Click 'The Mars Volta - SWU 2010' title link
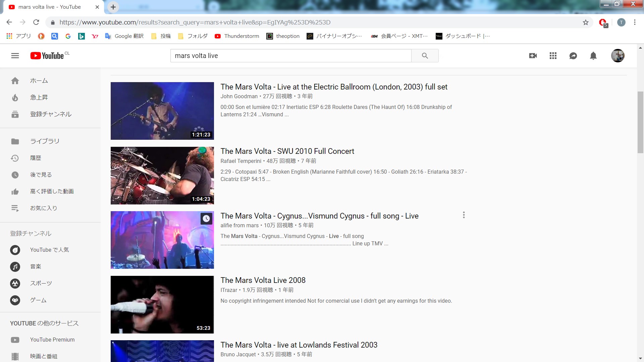Image resolution: width=644 pixels, height=362 pixels. [287, 151]
